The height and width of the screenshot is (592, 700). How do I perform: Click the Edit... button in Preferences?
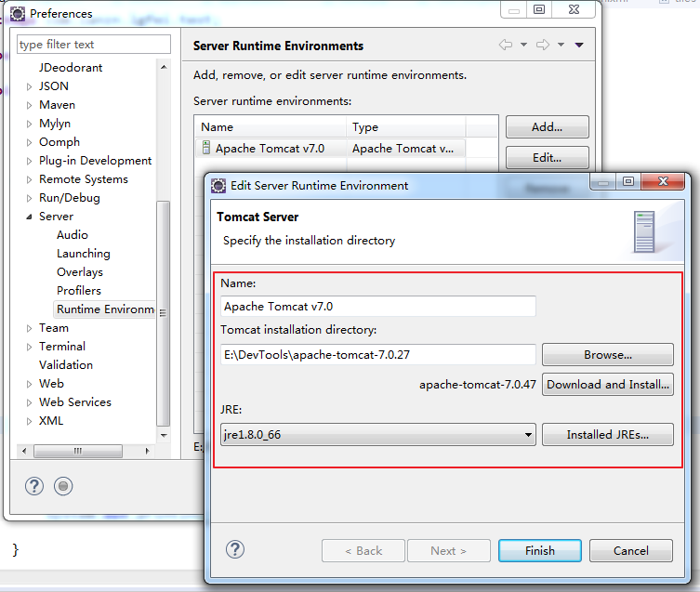point(548,158)
